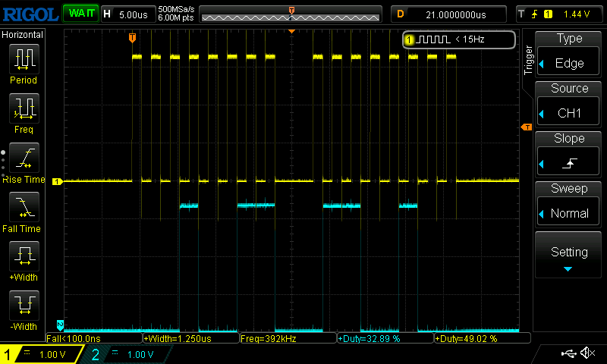The height and width of the screenshot is (364, 607).
Task: Click the delay 21.0000000us readout
Action: click(456, 14)
